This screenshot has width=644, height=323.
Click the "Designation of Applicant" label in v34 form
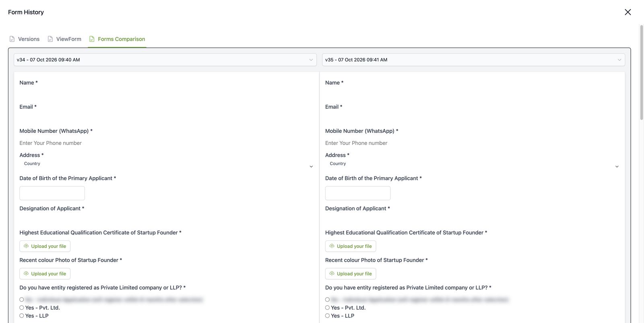tap(52, 209)
